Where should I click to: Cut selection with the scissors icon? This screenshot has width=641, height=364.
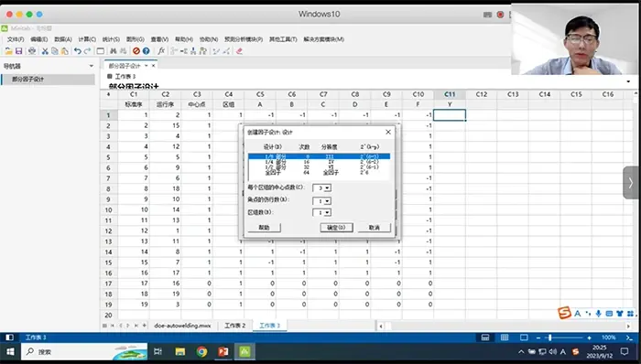pyautogui.click(x=45, y=51)
